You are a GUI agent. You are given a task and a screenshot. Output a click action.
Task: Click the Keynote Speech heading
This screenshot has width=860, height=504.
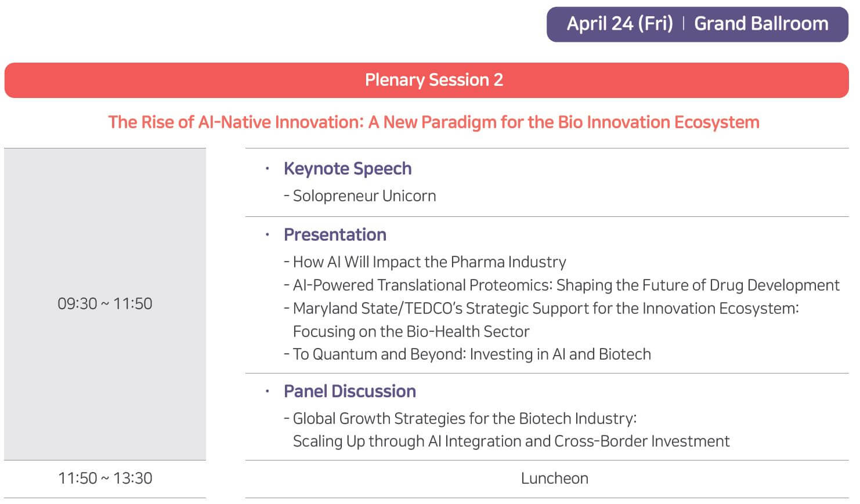348,169
